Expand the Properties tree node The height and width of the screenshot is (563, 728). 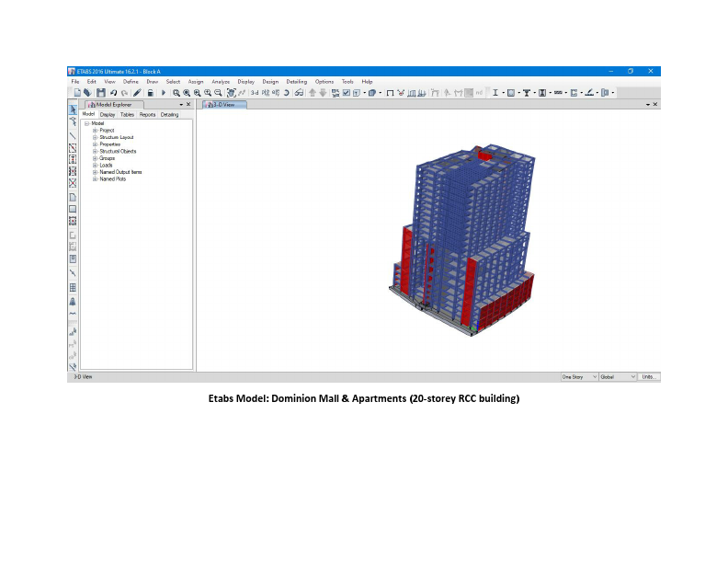(x=95, y=144)
